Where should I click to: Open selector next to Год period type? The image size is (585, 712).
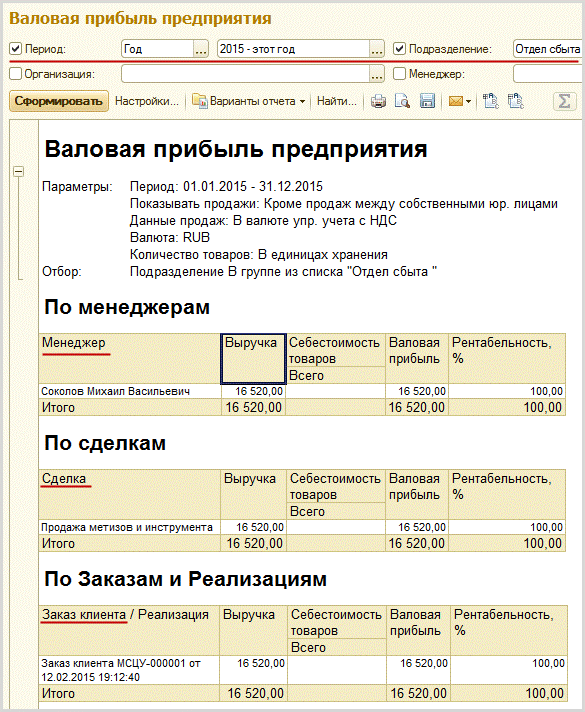pos(201,49)
